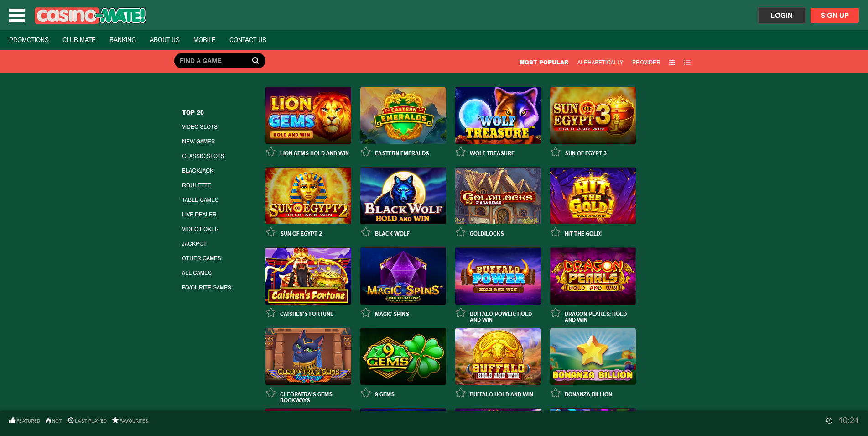Click the search magnifier icon
Viewport: 868px width, 436px height.
[x=255, y=61]
